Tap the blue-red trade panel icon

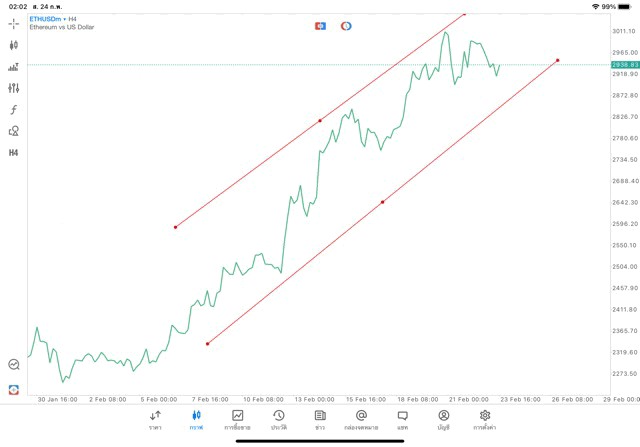point(321,26)
